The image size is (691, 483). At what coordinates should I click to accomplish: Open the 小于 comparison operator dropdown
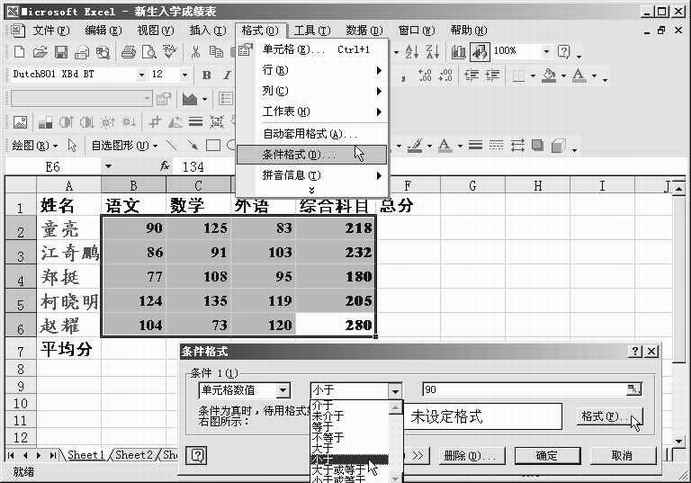tap(395, 390)
